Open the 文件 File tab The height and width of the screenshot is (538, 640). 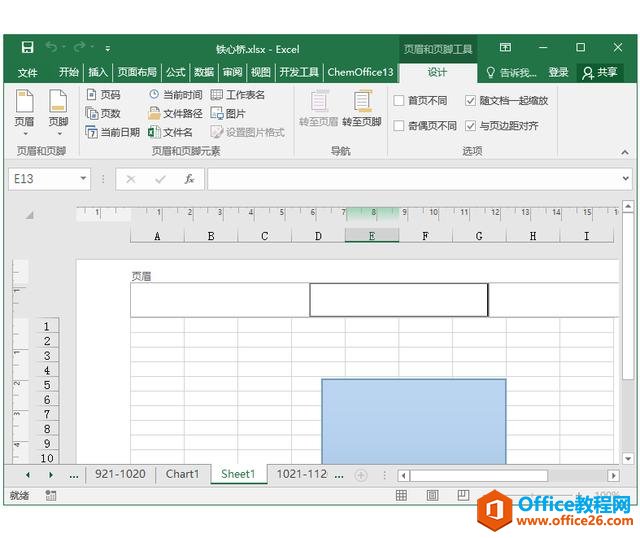pyautogui.click(x=28, y=73)
